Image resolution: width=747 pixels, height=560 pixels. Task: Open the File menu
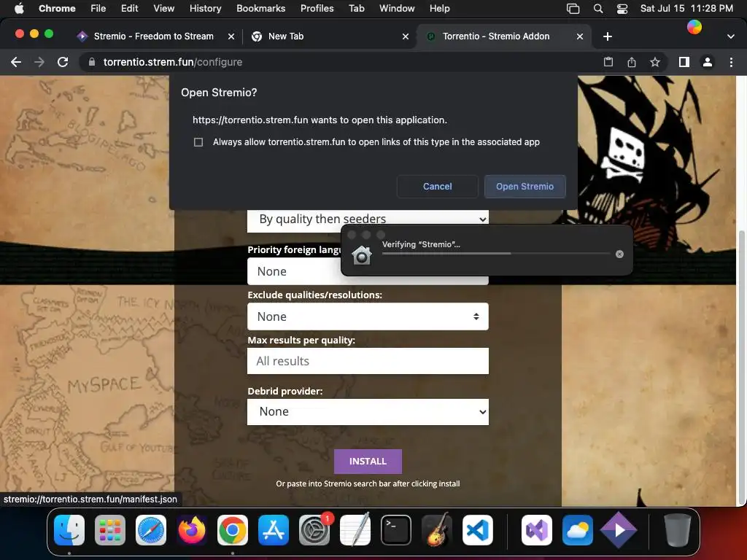tap(98, 9)
